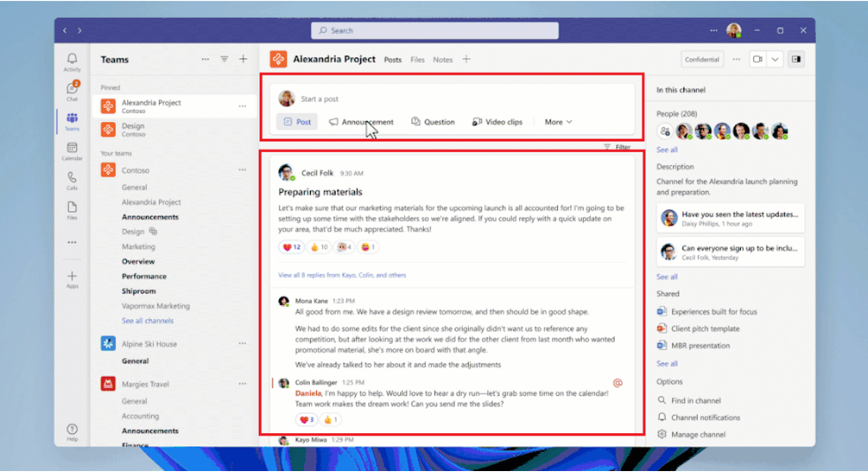
Task: Click the Confidential label button
Action: click(x=701, y=60)
